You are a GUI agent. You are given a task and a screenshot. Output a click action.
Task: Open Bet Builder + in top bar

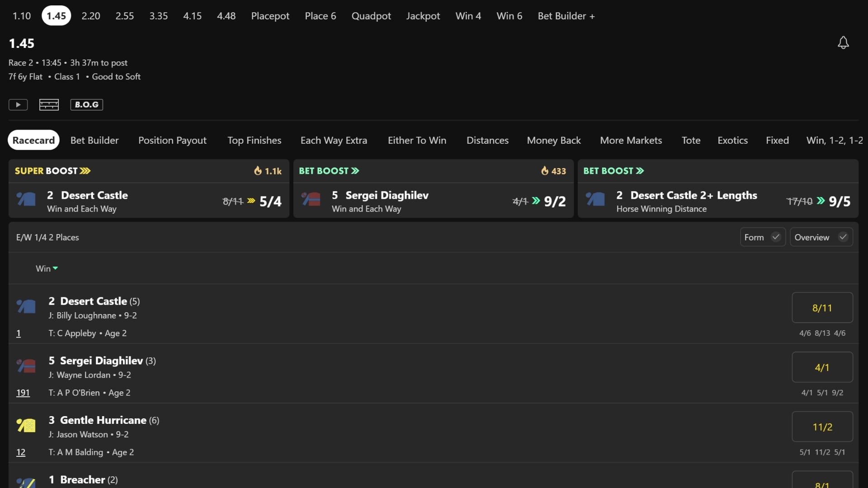566,16
